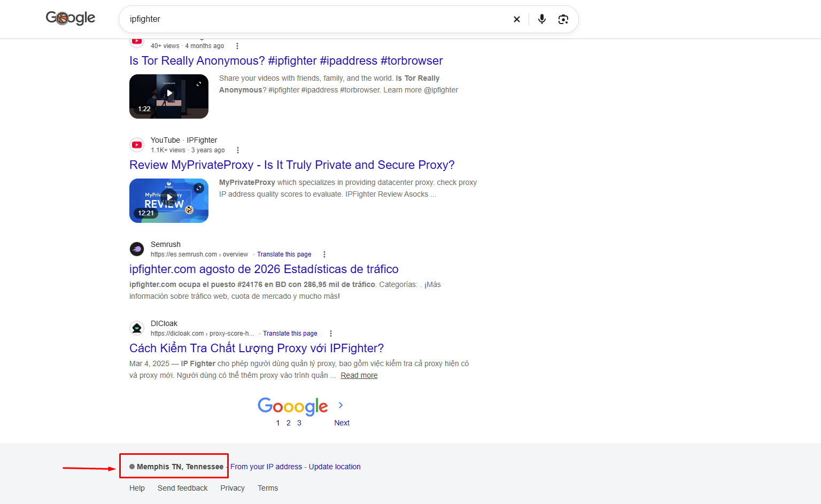Click the pagination Google logo
Viewport: 821px width, 504px height.
(293, 406)
